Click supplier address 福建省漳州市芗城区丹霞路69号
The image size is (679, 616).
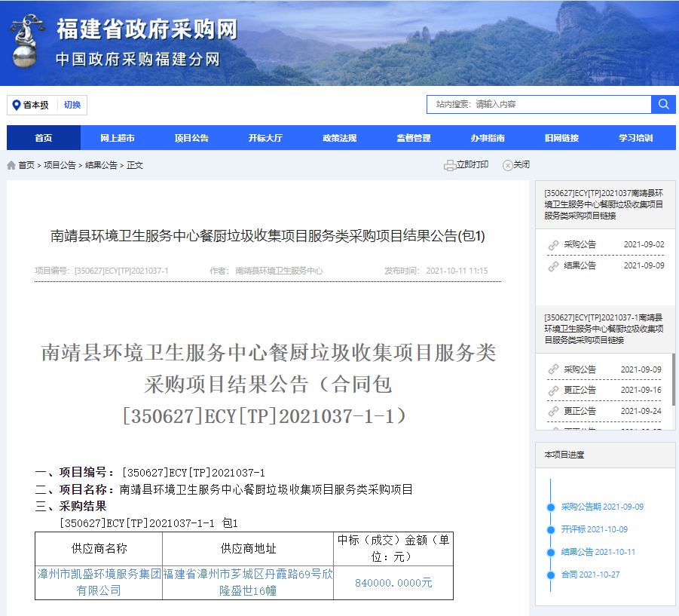[248, 583]
